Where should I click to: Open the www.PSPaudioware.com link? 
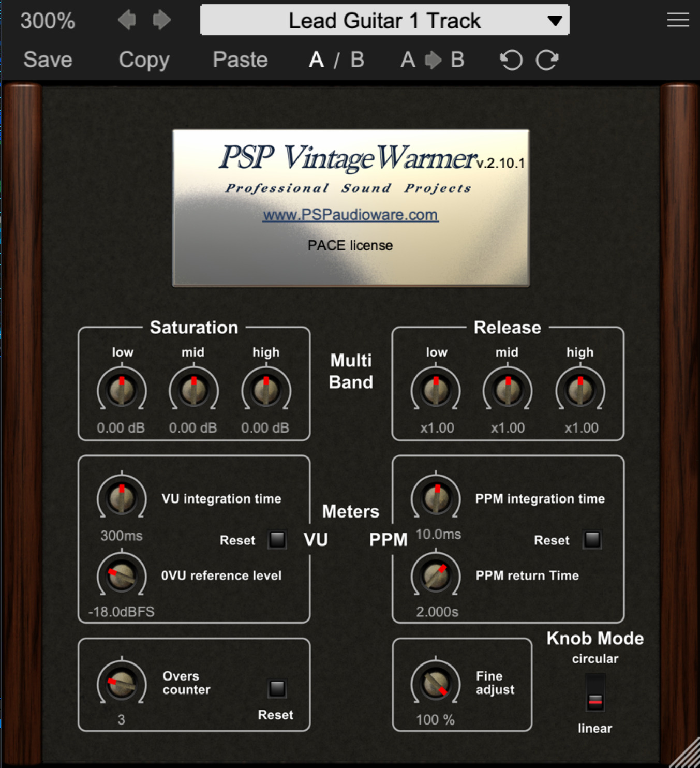click(350, 215)
